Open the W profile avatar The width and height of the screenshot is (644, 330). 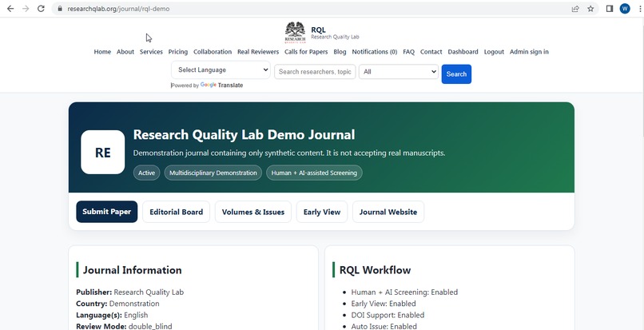click(625, 9)
